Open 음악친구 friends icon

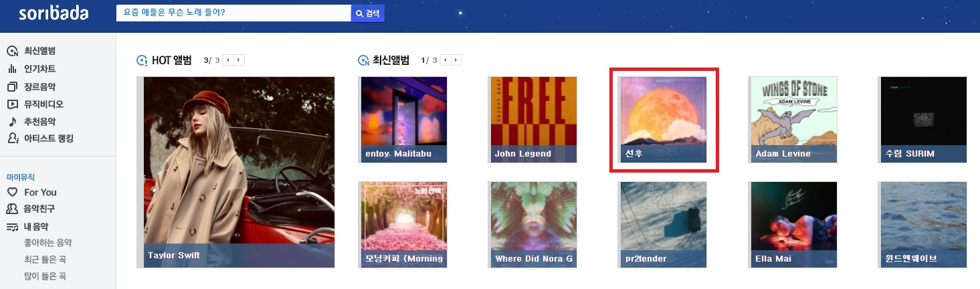[x=12, y=209]
